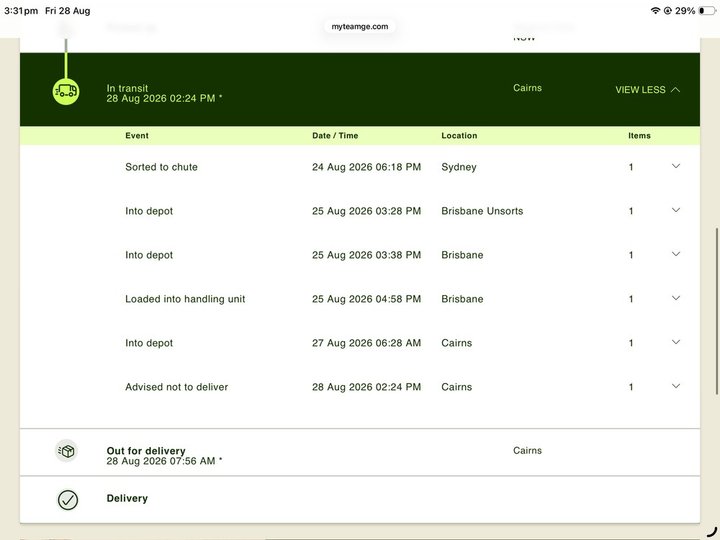Tap the status bar date Fri 28 Aug

(68, 11)
